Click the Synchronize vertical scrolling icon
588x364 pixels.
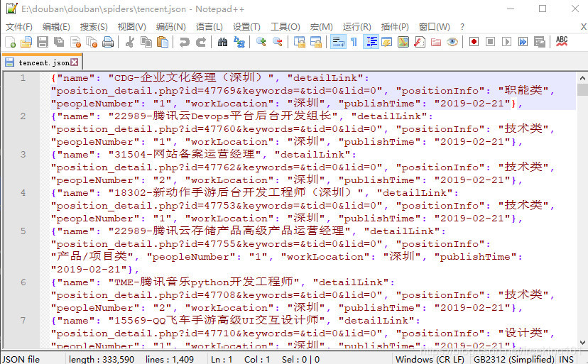point(299,42)
